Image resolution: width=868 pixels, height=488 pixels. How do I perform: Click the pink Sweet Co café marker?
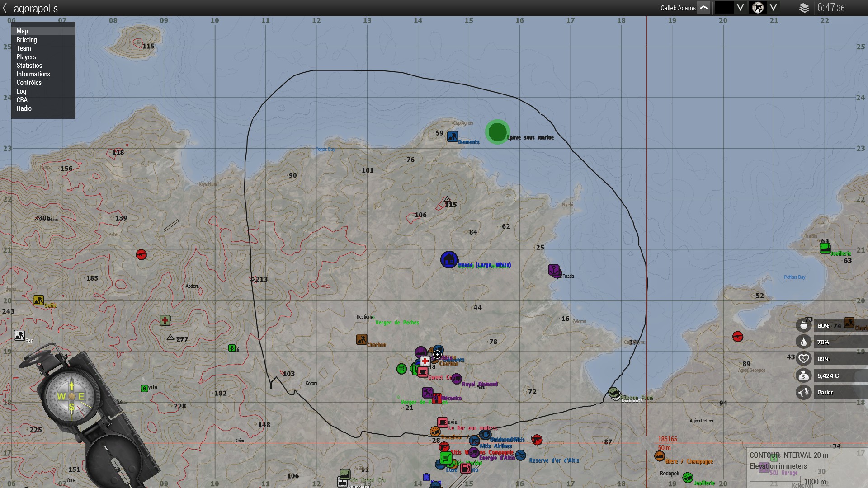[423, 372]
